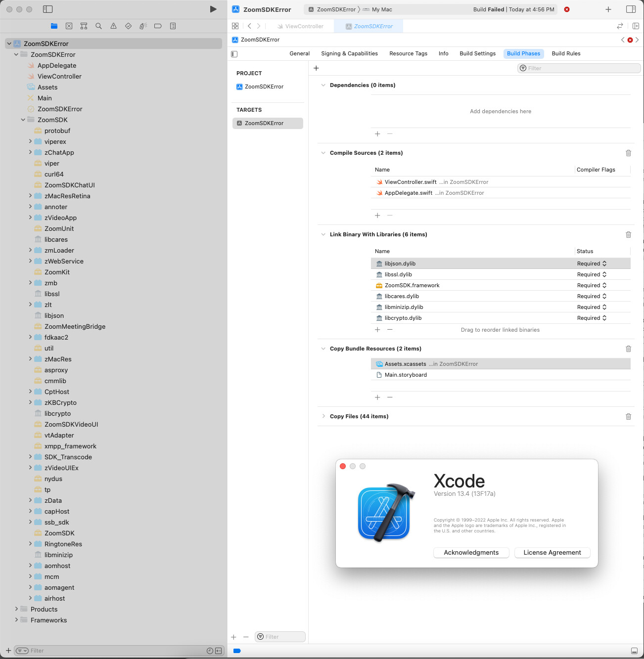Toggle recent files filter in navigator
The image size is (644, 659).
[x=210, y=651]
